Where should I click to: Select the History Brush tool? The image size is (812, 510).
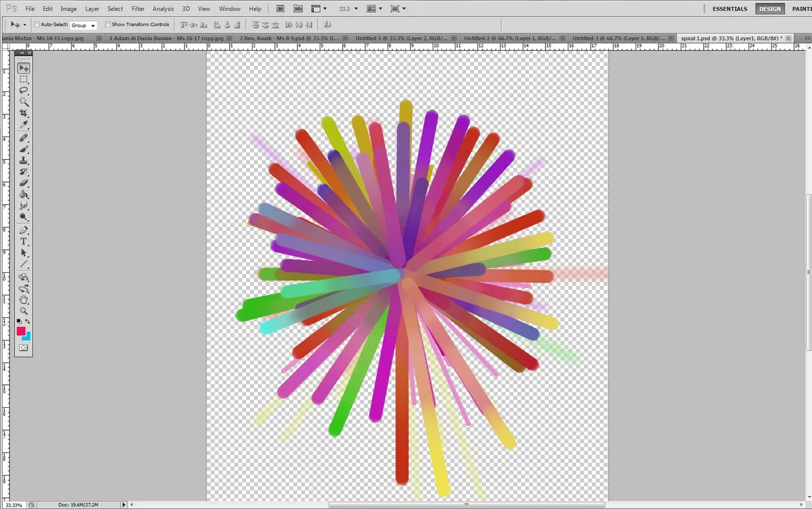click(23, 172)
